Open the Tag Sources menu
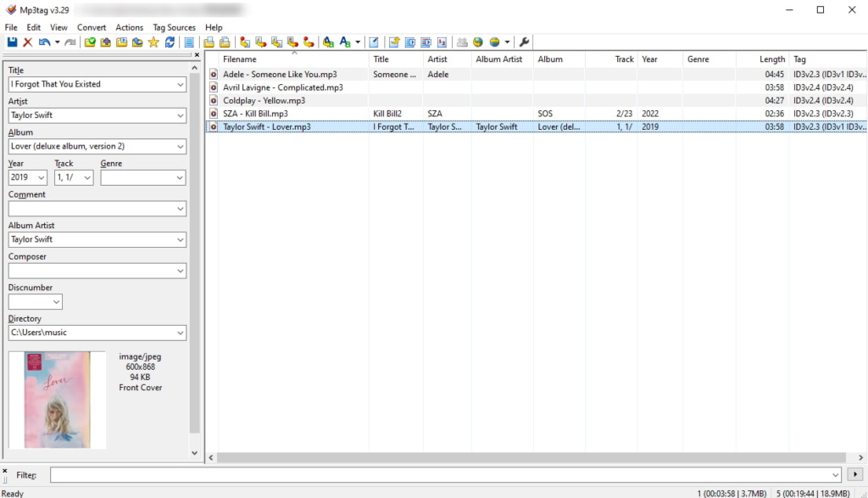The width and height of the screenshot is (868, 498). 174,27
